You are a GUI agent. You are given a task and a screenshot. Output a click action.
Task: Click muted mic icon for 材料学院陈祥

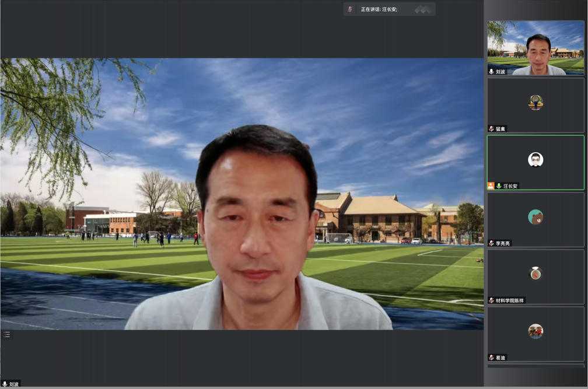492,300
